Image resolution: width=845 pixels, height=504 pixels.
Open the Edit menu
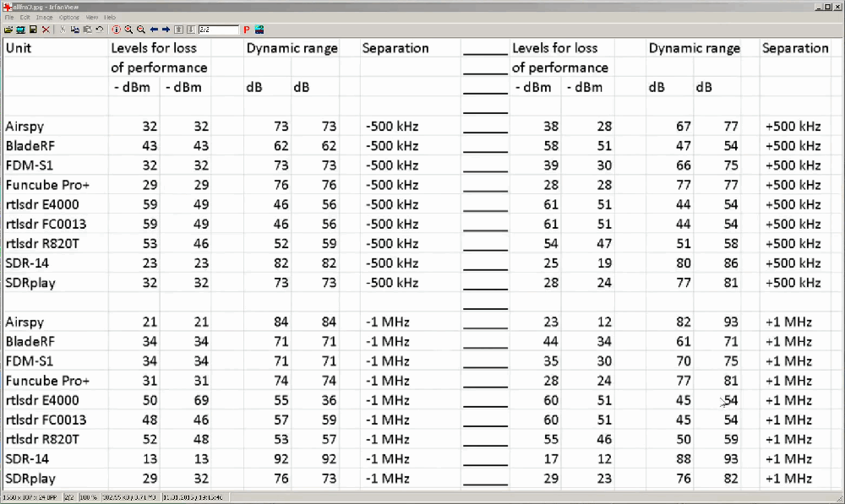(x=25, y=17)
